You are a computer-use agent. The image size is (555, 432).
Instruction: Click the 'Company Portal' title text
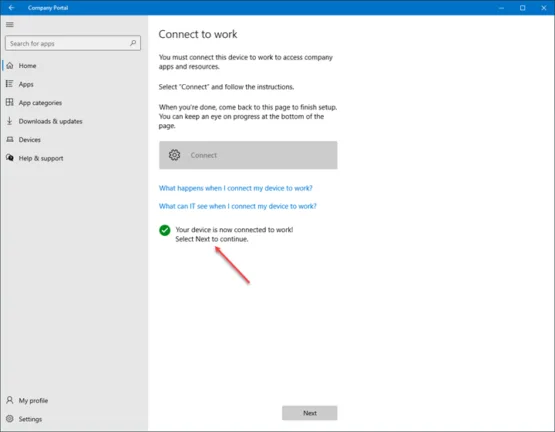point(48,8)
